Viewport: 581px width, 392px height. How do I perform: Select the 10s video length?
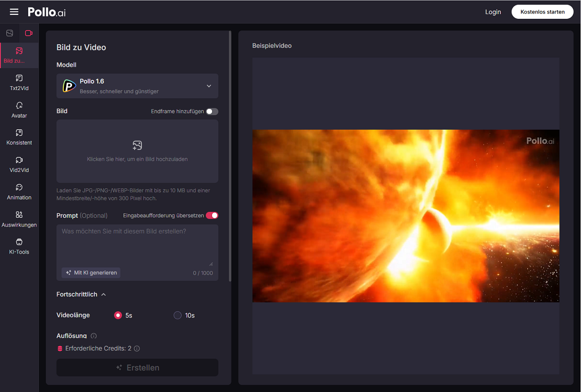tap(178, 316)
